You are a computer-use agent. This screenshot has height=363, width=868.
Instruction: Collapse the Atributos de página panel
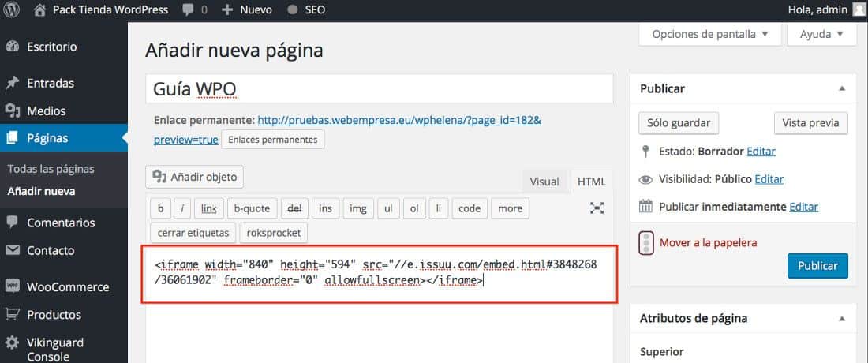(x=841, y=319)
